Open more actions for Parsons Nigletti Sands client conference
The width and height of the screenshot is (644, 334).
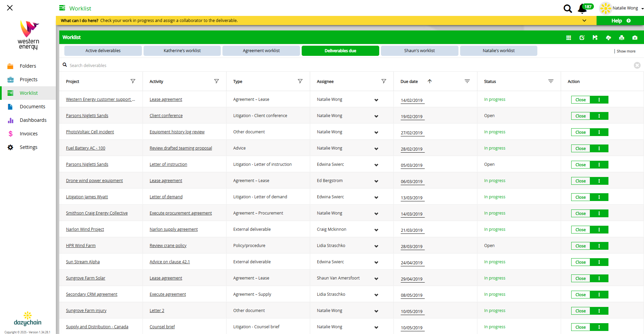[x=599, y=116]
